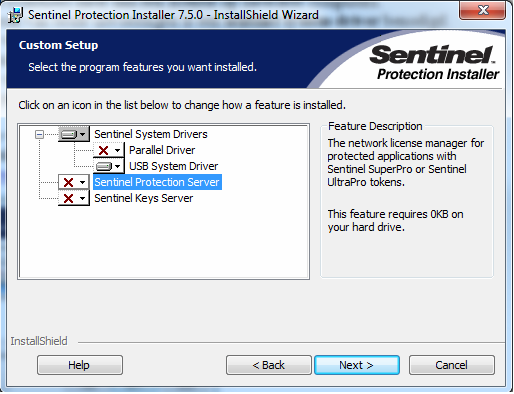The image size is (514, 394).
Task: Select the Parallel Driver feature
Action: click(162, 150)
